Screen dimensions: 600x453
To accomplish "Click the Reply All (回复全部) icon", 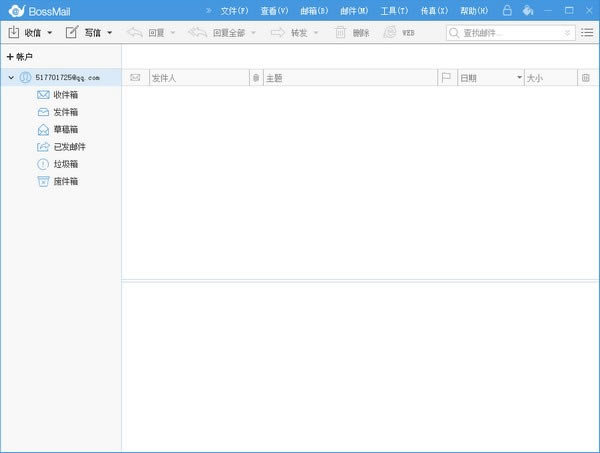I will [x=197, y=33].
